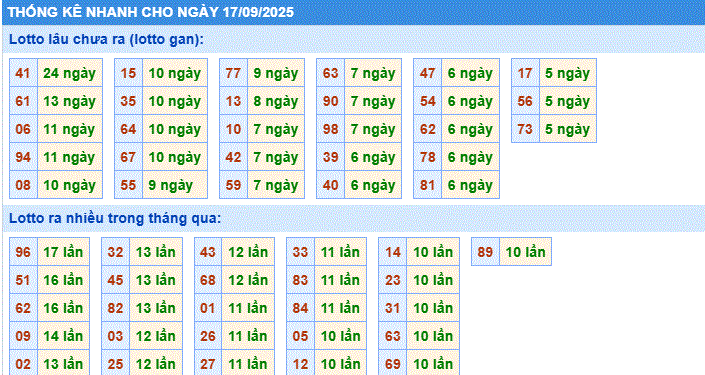
Task: Select number 17 in the gan table
Action: 526,73
